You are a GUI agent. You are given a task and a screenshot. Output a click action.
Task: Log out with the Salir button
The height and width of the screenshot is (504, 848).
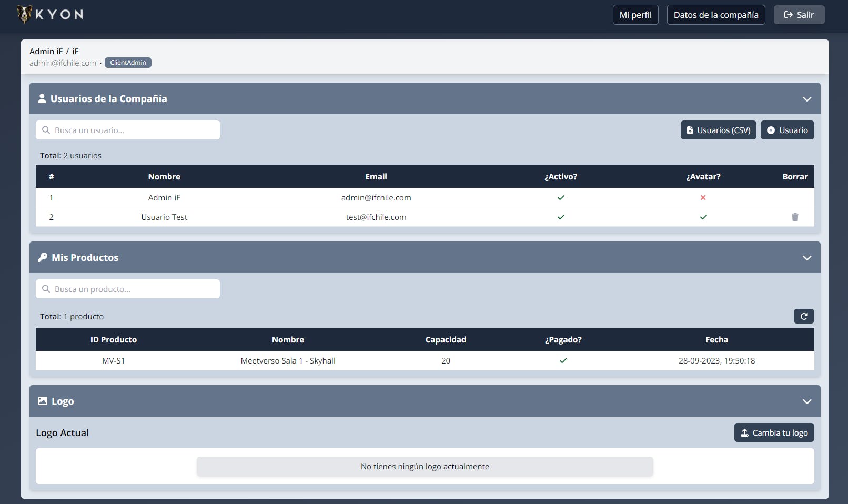799,15
